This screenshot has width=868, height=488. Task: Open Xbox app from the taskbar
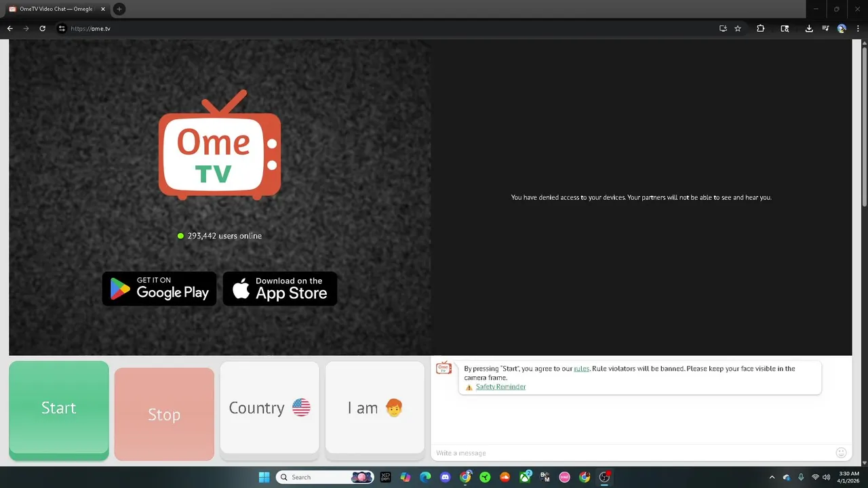click(x=525, y=477)
